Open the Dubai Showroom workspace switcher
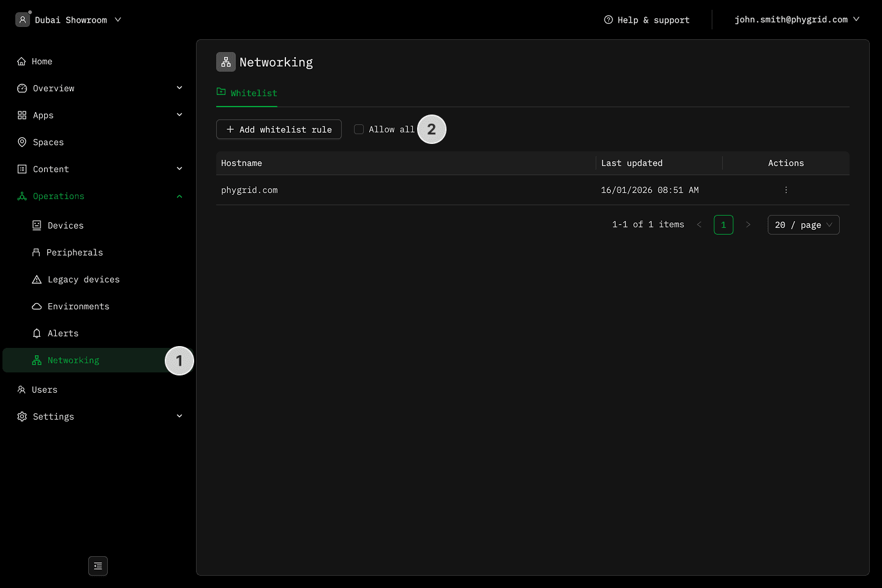882x588 pixels. (x=69, y=20)
